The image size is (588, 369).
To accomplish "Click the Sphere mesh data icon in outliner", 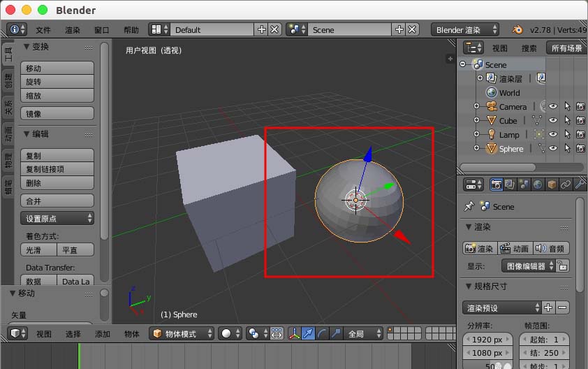I will (x=541, y=148).
